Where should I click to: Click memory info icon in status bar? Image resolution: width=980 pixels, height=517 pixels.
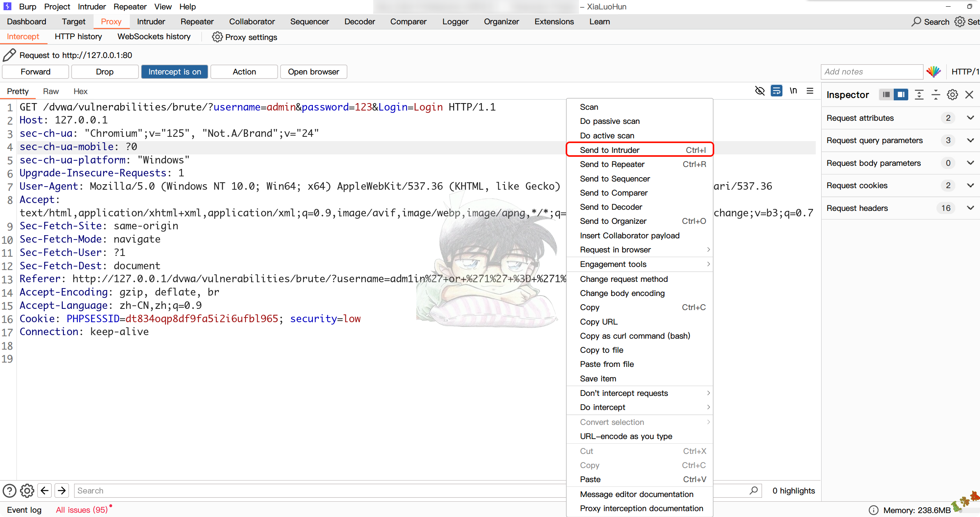pyautogui.click(x=873, y=510)
